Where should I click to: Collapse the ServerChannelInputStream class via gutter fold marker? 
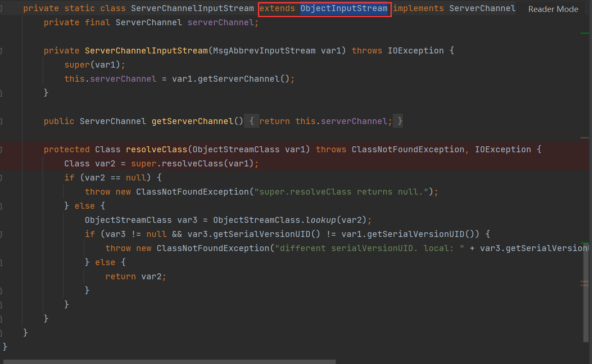[x=1, y=9]
